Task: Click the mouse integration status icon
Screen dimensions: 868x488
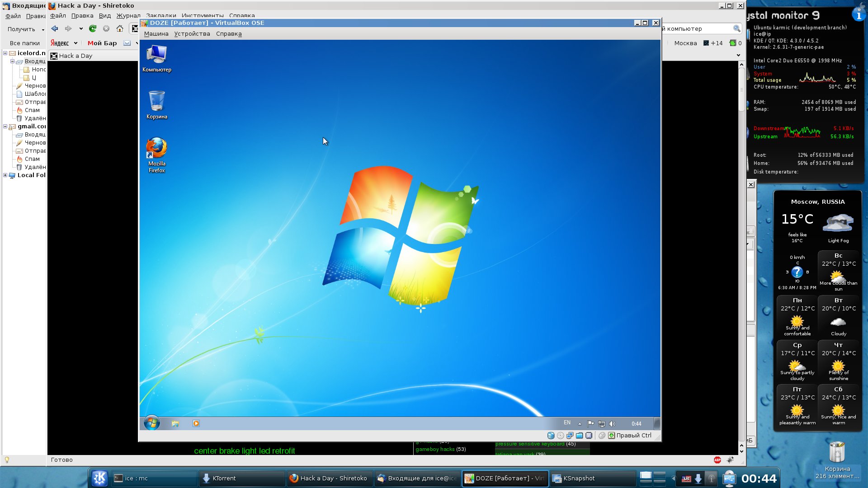Action: pyautogui.click(x=602, y=436)
